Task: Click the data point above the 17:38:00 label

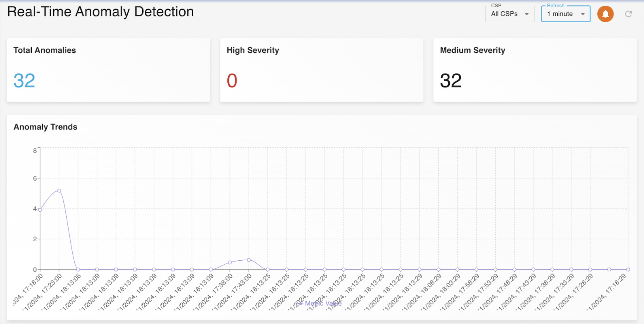Action: 230,262
